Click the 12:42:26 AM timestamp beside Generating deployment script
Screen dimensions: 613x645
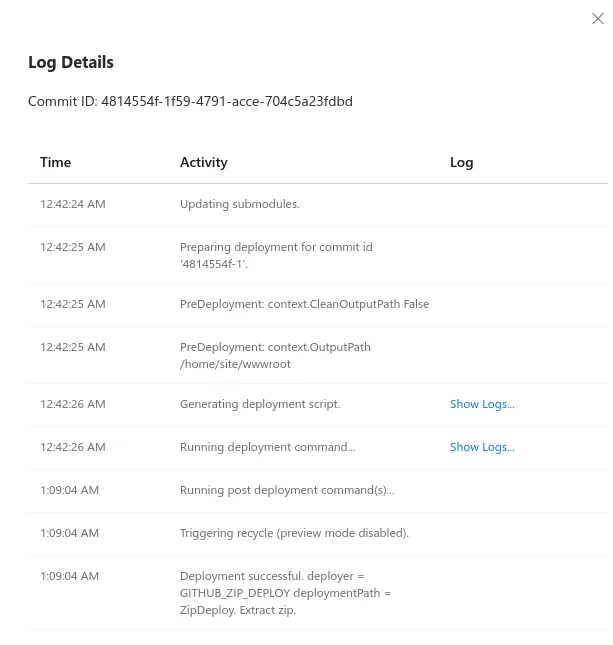pyautogui.click(x=73, y=404)
